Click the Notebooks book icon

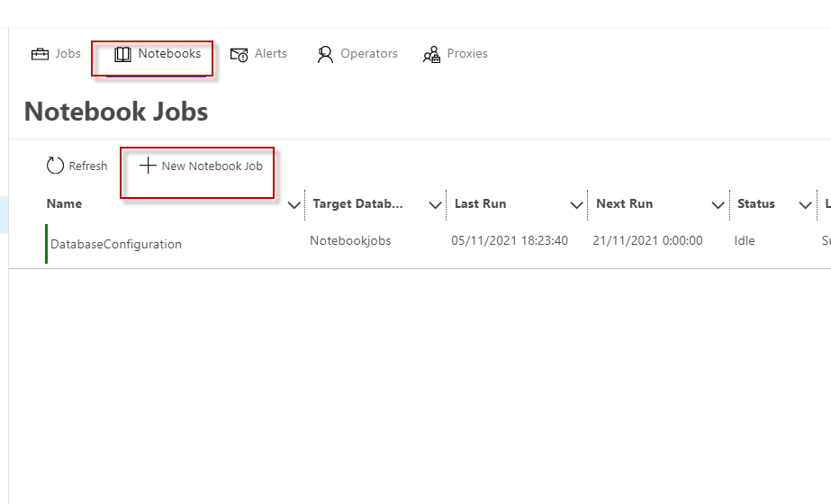tap(122, 55)
